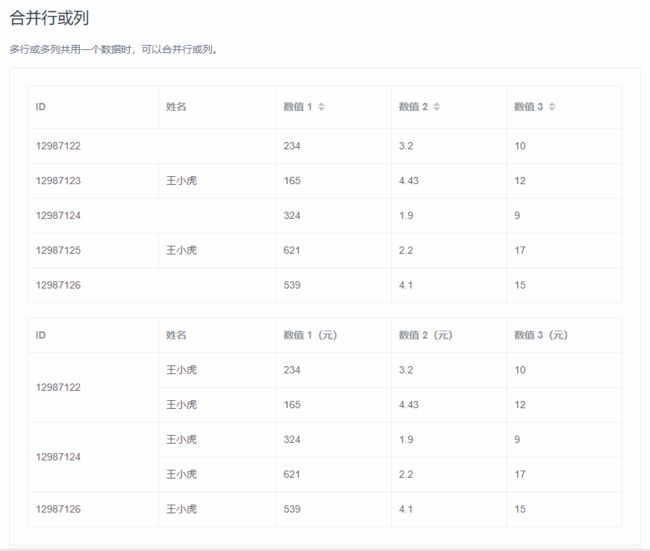Click the 姓名 header in the 元 table
650x551 pixels.
tap(176, 335)
